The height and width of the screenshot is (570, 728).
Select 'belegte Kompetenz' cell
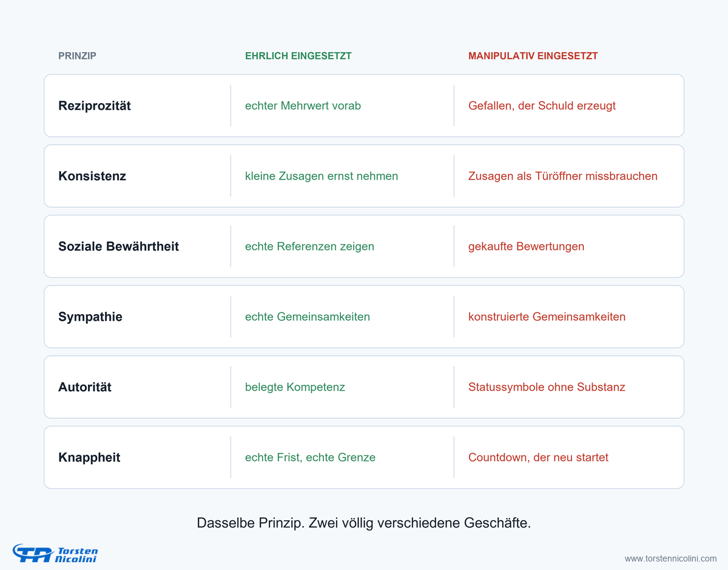[x=295, y=387]
